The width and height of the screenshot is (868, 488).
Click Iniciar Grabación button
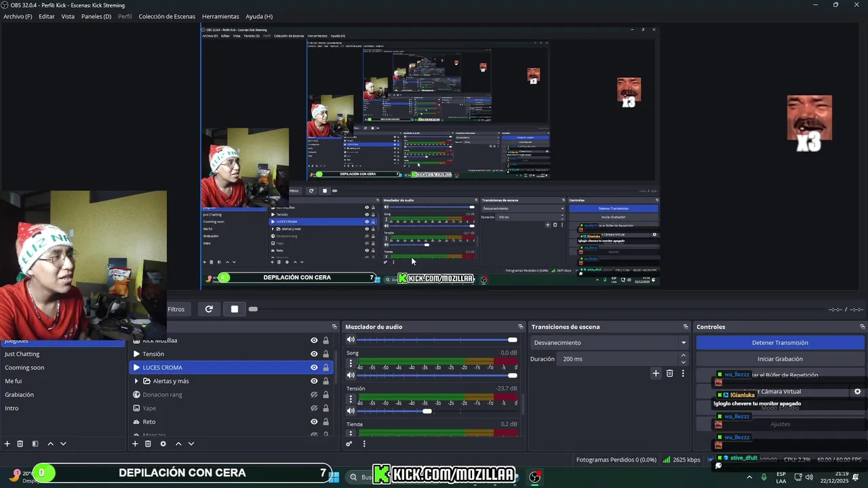click(x=780, y=359)
